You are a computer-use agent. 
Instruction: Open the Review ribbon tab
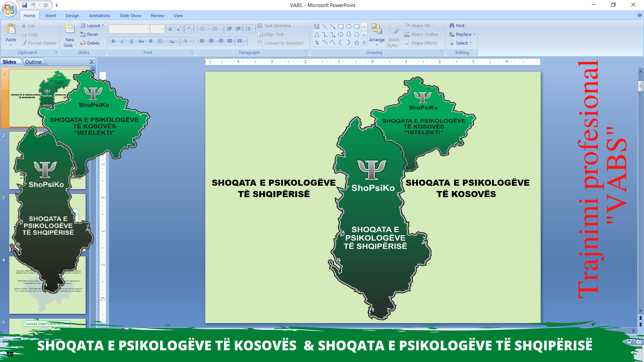point(158,15)
